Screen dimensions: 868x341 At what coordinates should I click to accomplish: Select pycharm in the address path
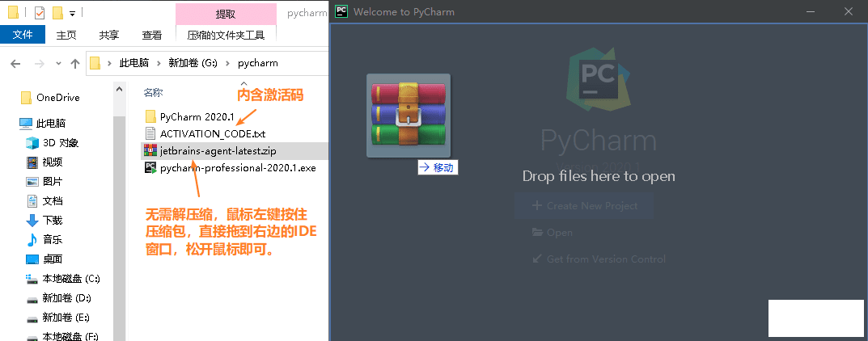coord(258,63)
